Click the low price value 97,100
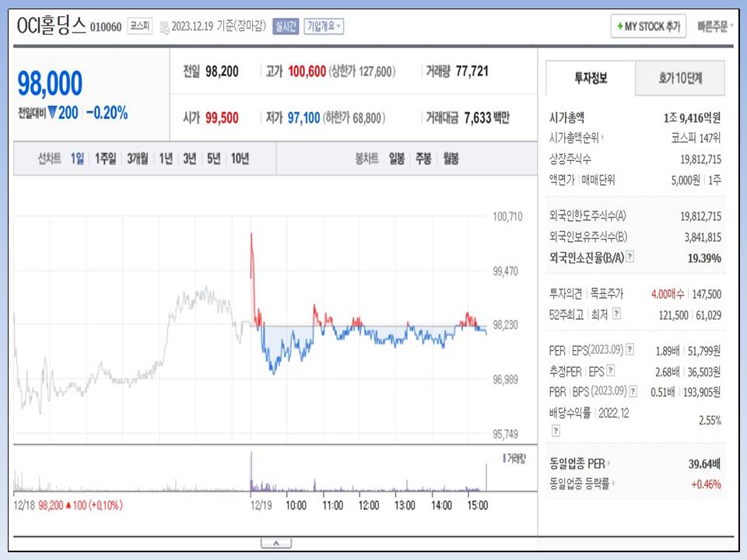747x560 pixels. (303, 117)
